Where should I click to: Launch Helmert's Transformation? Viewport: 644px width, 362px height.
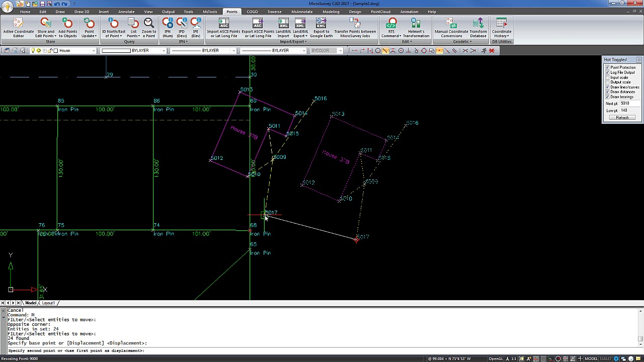(x=416, y=28)
